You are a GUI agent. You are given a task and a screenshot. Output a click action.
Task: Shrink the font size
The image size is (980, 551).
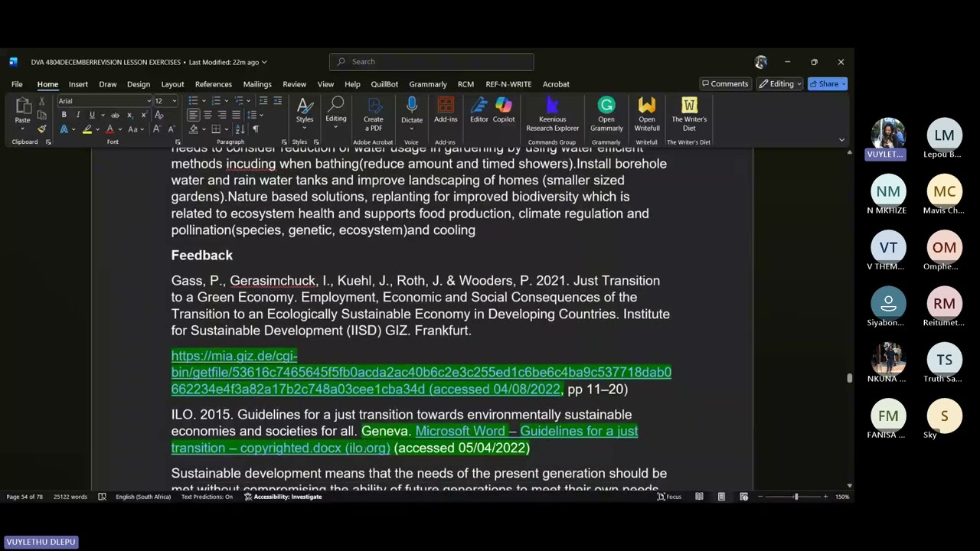[170, 129]
